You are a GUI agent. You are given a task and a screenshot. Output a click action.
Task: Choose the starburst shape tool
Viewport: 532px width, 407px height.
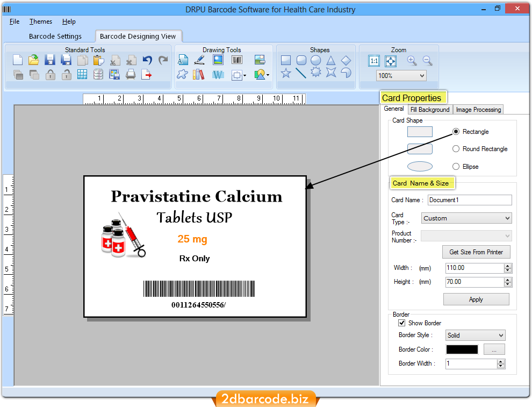coord(316,72)
